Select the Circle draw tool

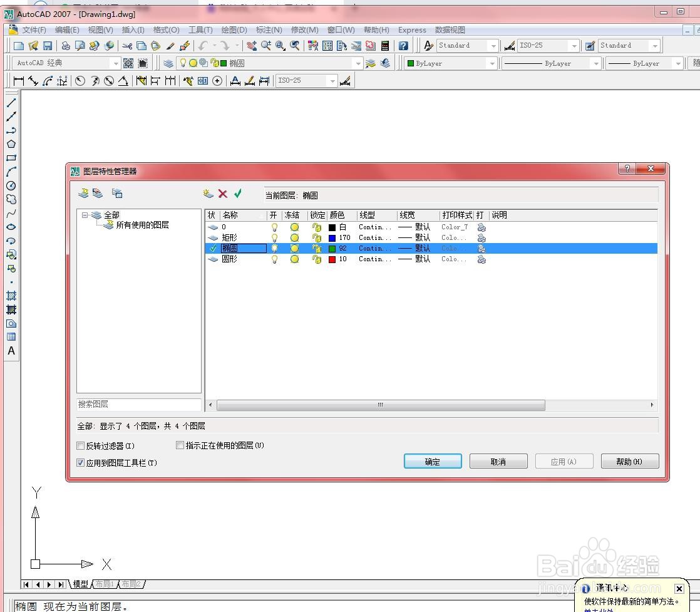pyautogui.click(x=11, y=185)
